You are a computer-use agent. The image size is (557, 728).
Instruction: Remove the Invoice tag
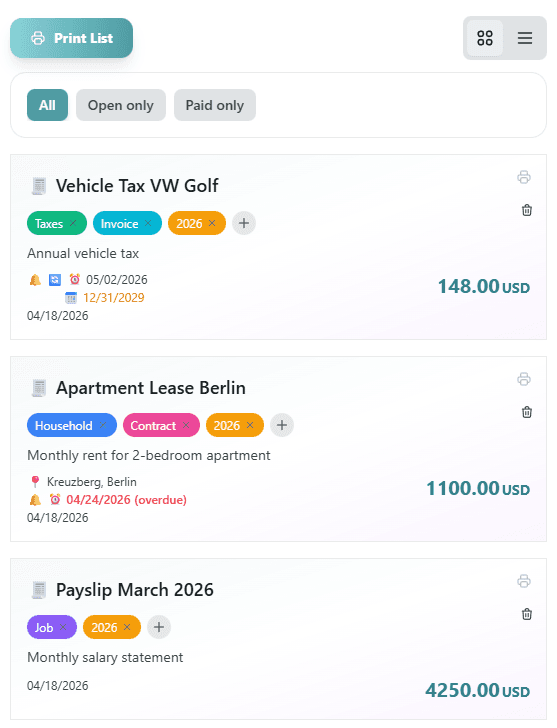(x=148, y=223)
